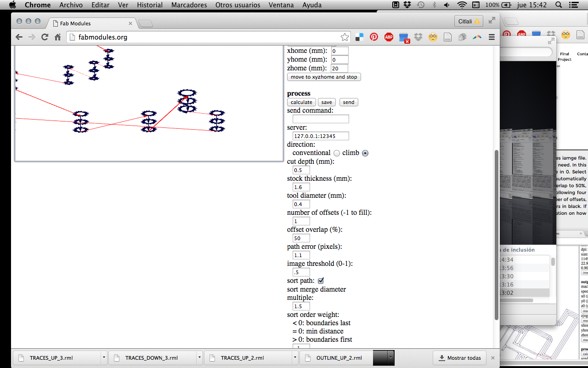Click the browser forward arrow
The height and width of the screenshot is (368, 588).
pyautogui.click(x=32, y=37)
